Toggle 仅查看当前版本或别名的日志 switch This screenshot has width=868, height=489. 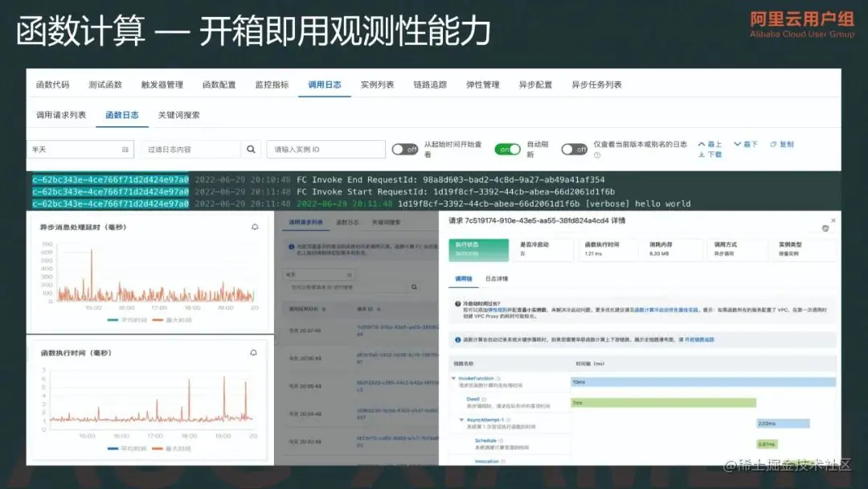[574, 149]
